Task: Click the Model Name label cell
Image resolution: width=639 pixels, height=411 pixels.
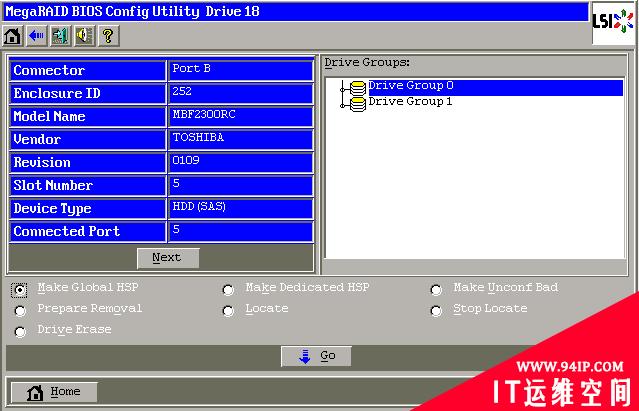Action: pyautogui.click(x=88, y=116)
